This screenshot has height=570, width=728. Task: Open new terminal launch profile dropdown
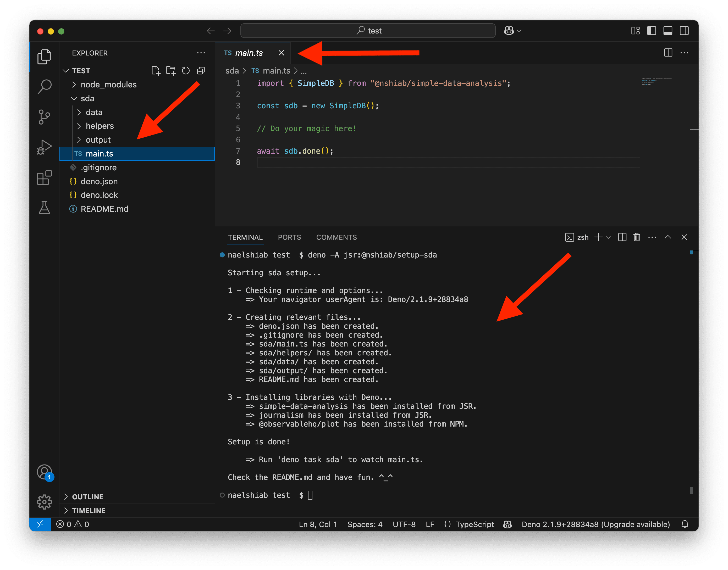click(608, 237)
